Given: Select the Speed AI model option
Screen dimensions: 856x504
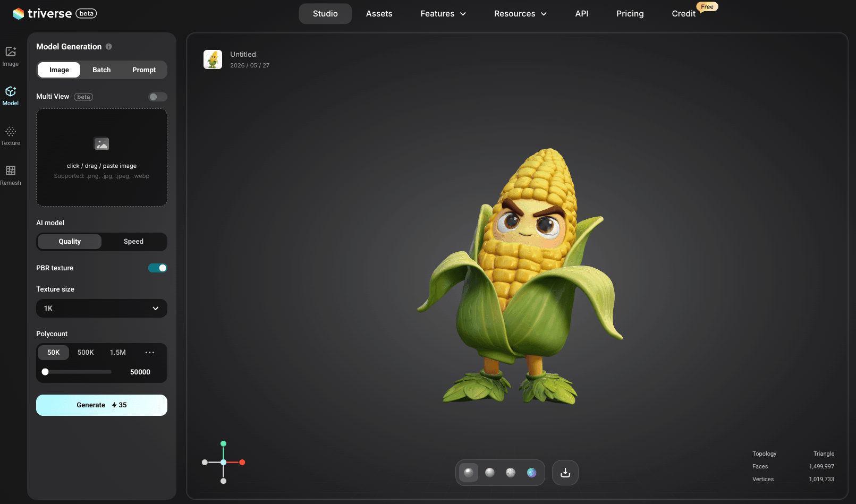Looking at the screenshot, I should [133, 242].
